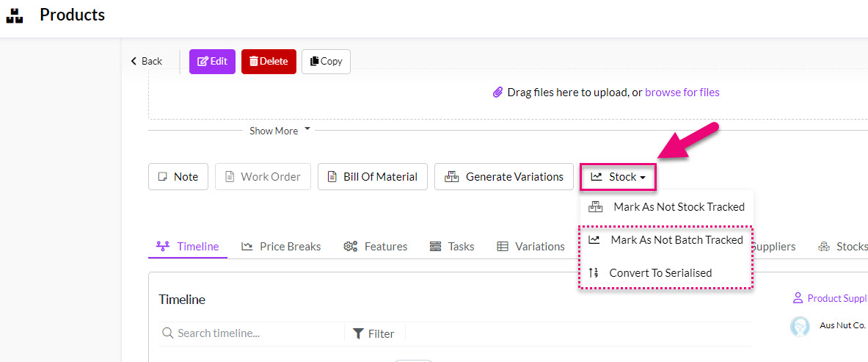Expand the Show More section
868x362 pixels.
(x=280, y=131)
